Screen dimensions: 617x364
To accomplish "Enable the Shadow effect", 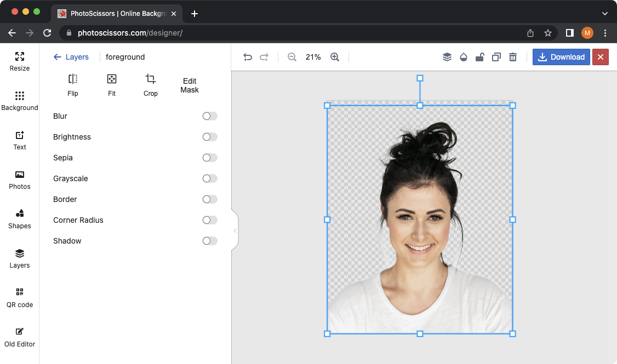I will tap(209, 241).
